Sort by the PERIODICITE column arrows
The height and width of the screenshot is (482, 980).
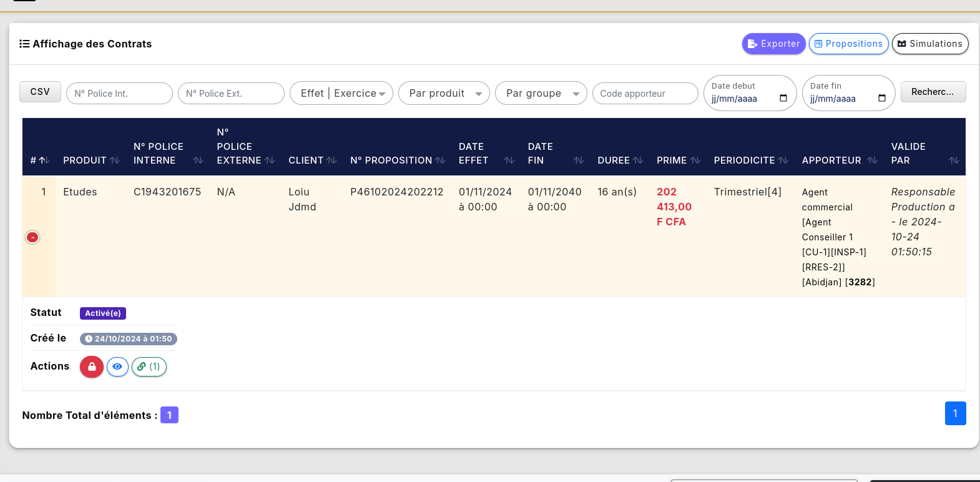tap(783, 160)
